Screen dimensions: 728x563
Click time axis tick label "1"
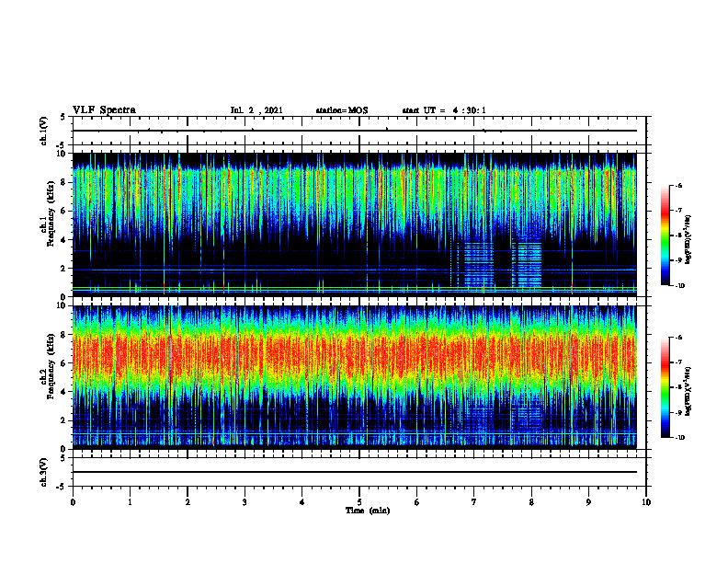[x=130, y=502]
